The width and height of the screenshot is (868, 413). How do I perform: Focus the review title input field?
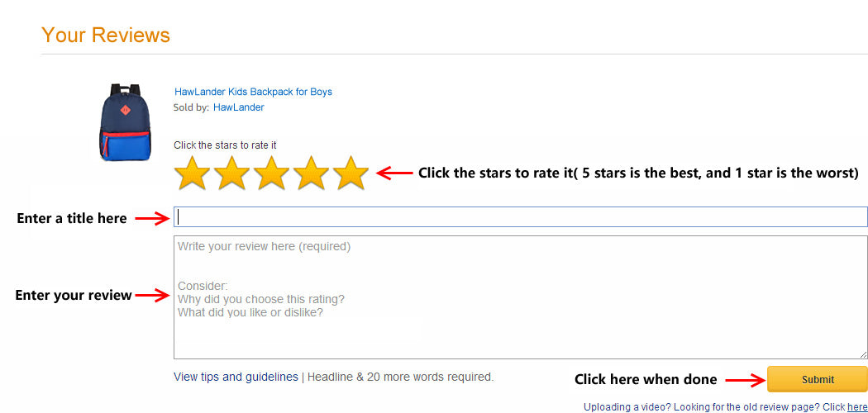point(520,216)
